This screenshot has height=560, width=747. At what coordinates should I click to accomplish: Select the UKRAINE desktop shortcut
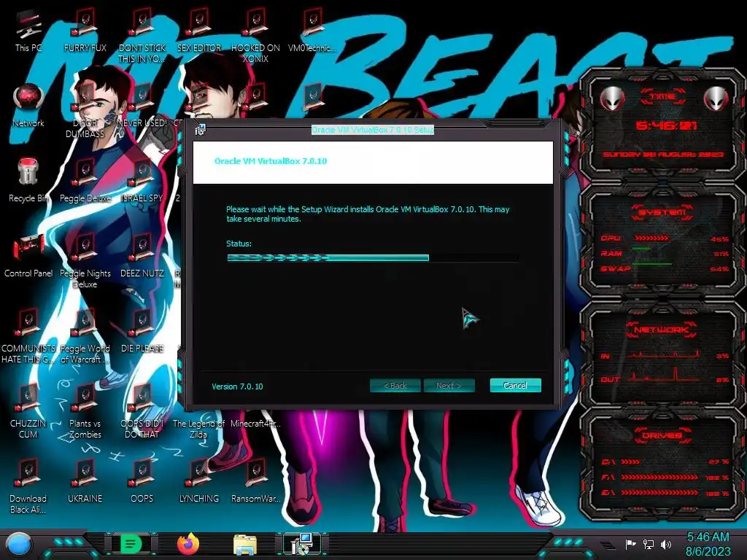85,482
